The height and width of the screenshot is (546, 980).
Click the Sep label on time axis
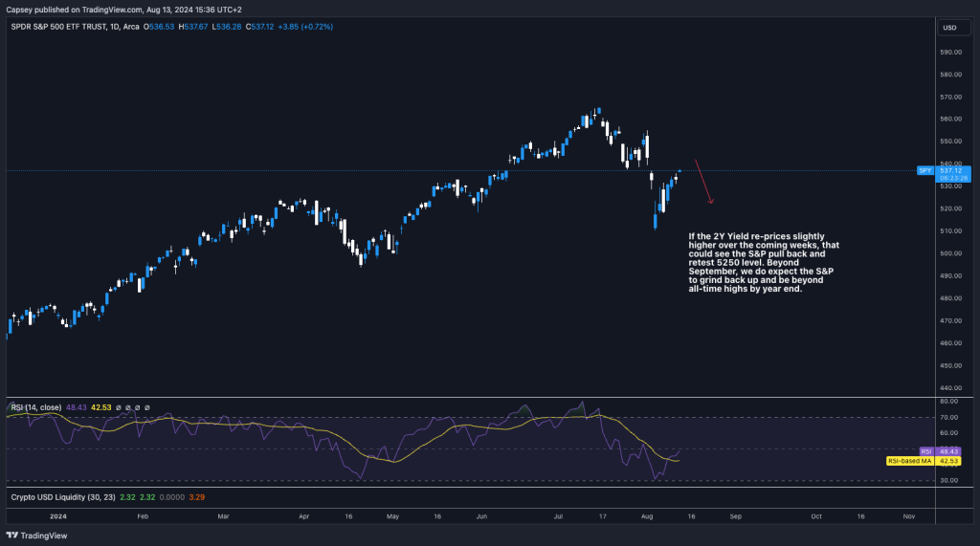click(x=735, y=515)
